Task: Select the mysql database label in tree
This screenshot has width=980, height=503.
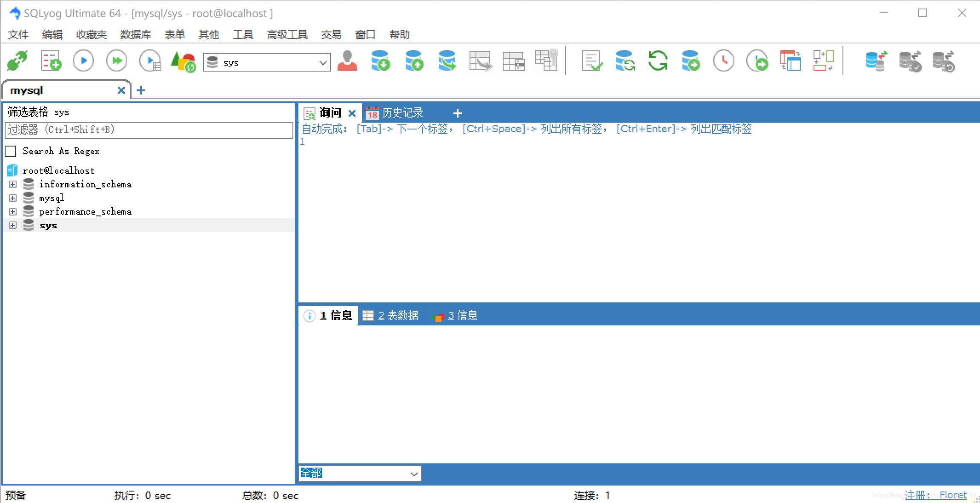Action: tap(52, 198)
